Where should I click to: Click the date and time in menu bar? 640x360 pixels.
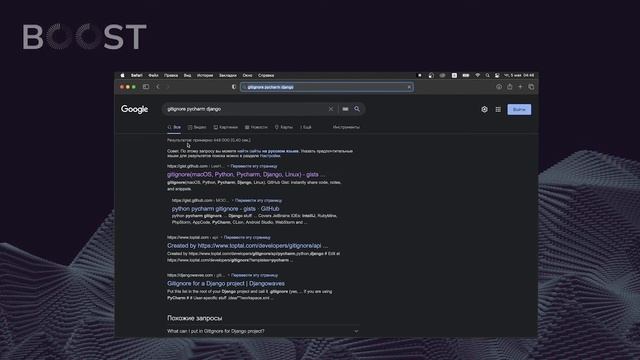click(x=519, y=76)
